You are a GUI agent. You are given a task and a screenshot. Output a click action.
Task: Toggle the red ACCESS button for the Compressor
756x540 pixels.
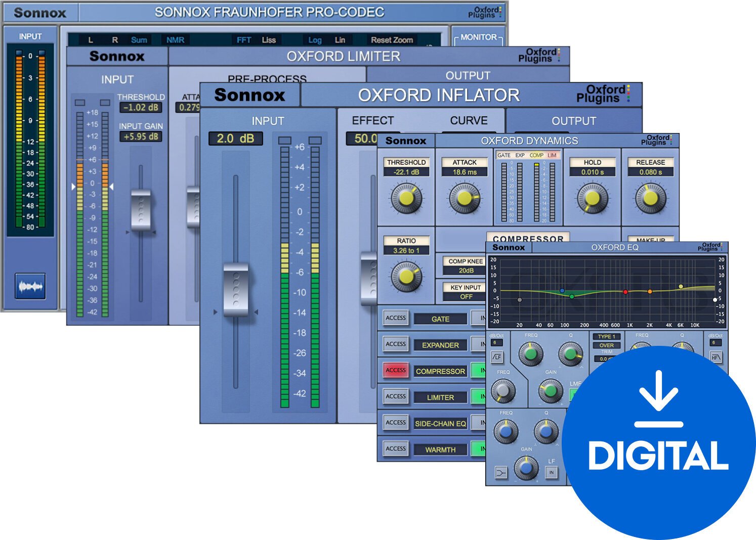click(396, 370)
